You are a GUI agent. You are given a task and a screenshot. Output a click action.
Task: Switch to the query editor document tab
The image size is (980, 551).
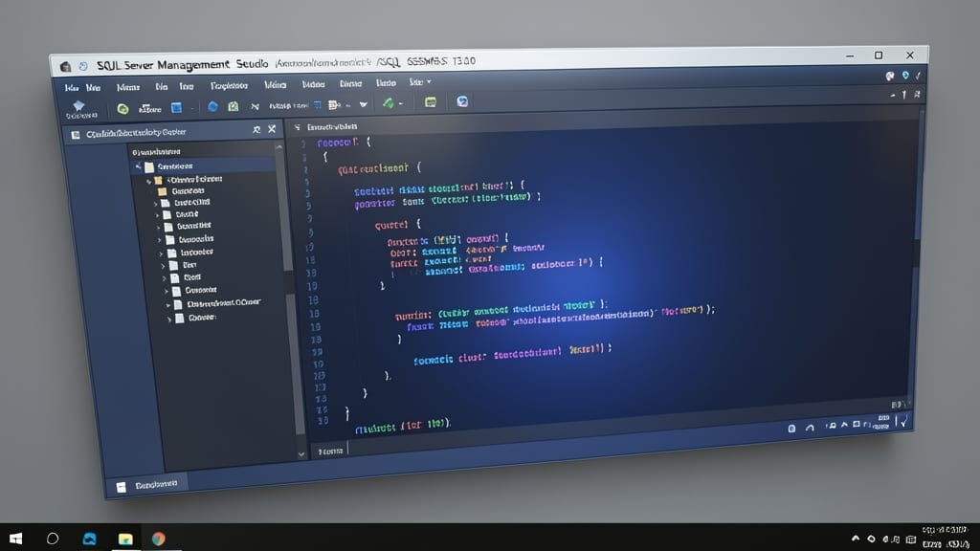pos(327,127)
